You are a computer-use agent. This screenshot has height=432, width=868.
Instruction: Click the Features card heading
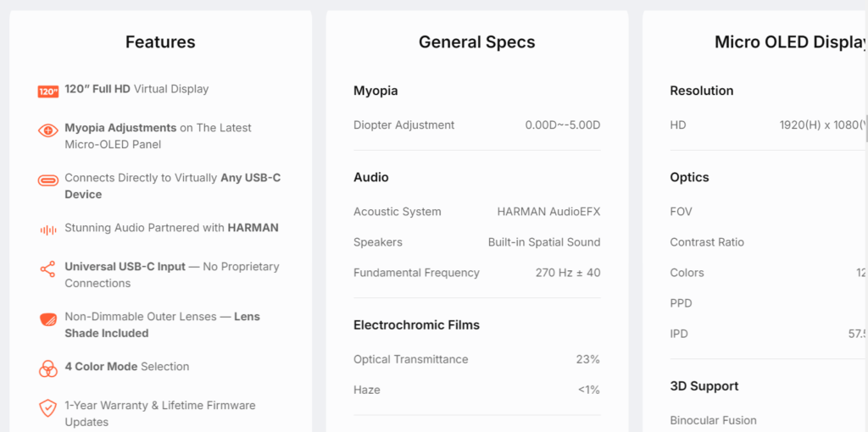coord(160,42)
